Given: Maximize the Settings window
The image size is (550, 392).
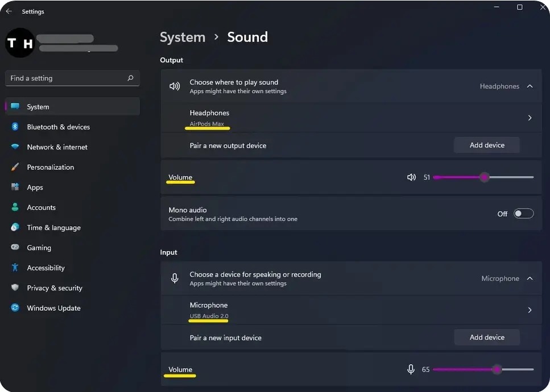Looking at the screenshot, I should pyautogui.click(x=519, y=7).
